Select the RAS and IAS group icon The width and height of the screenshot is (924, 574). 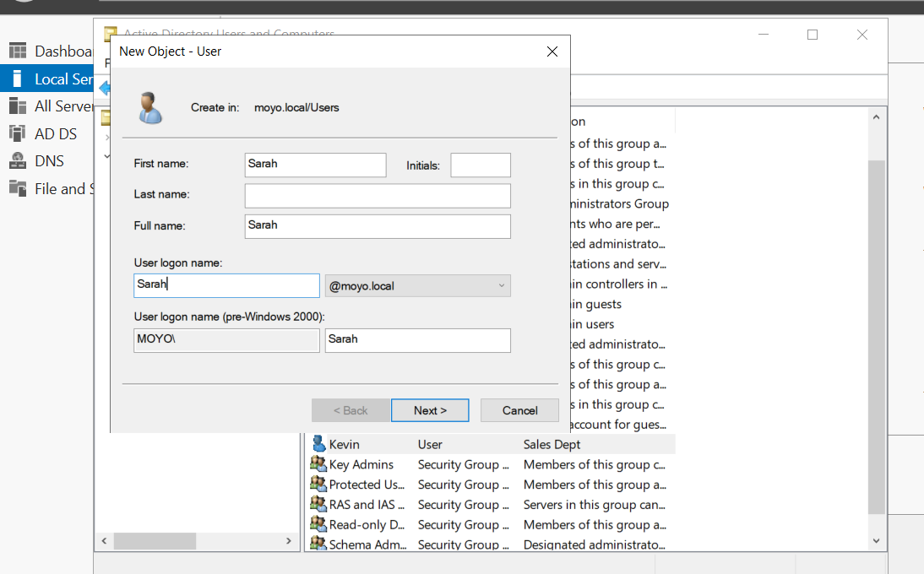click(318, 505)
